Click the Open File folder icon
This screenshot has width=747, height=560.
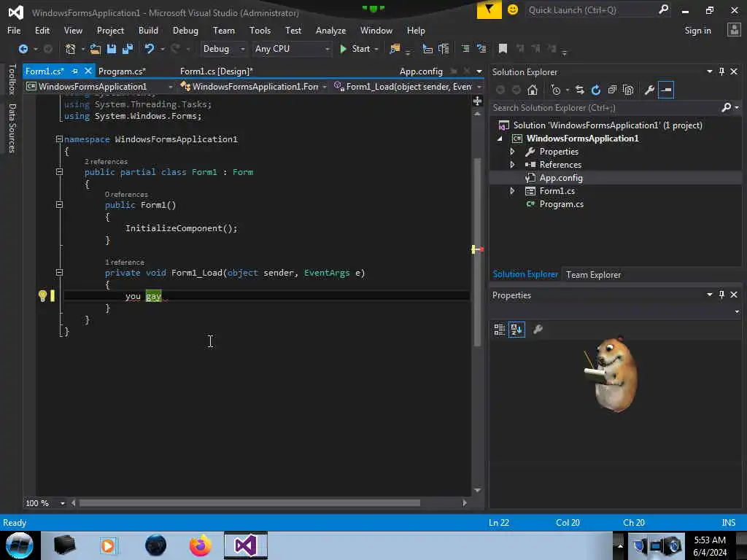click(96, 49)
